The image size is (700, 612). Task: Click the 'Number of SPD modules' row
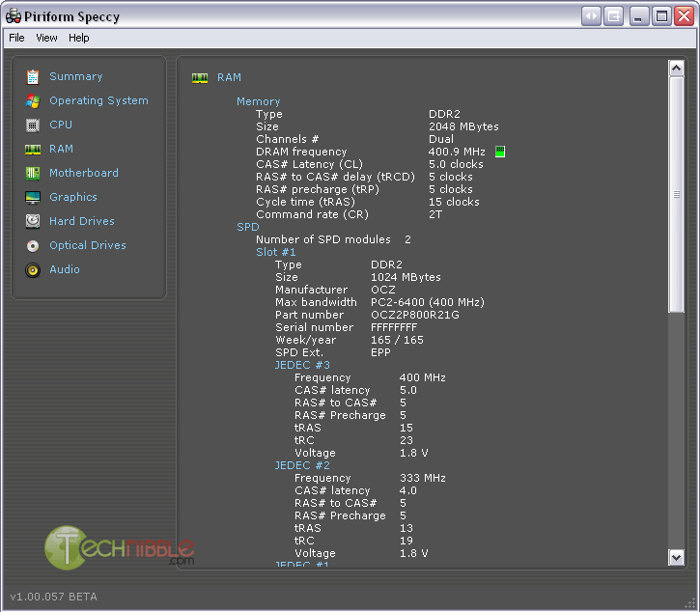pos(333,239)
